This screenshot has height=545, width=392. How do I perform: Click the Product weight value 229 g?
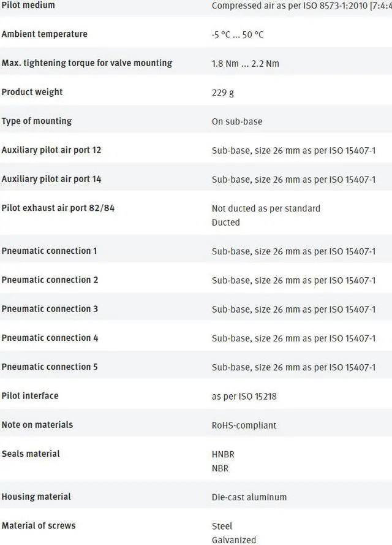click(x=223, y=93)
